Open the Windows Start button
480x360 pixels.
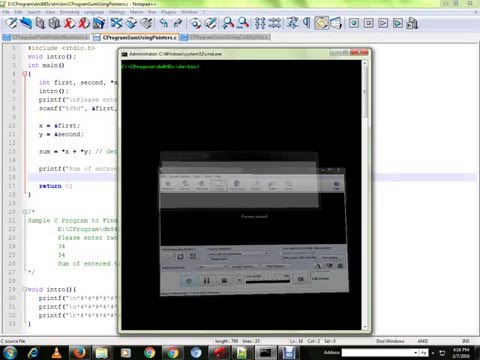tap(9, 353)
